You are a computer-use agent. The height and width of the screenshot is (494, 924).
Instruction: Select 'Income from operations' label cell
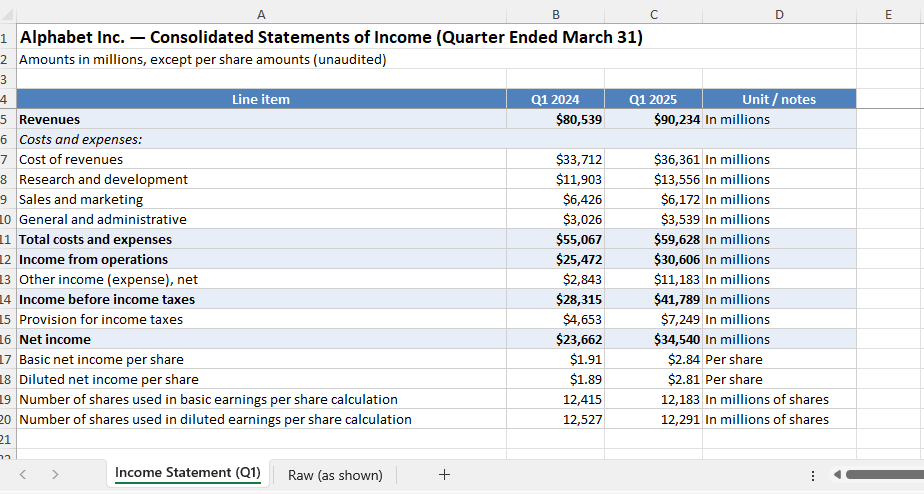click(261, 259)
